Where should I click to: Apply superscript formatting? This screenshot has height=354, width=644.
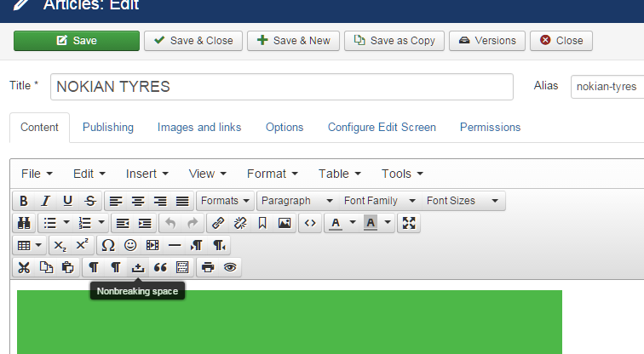pyautogui.click(x=82, y=245)
